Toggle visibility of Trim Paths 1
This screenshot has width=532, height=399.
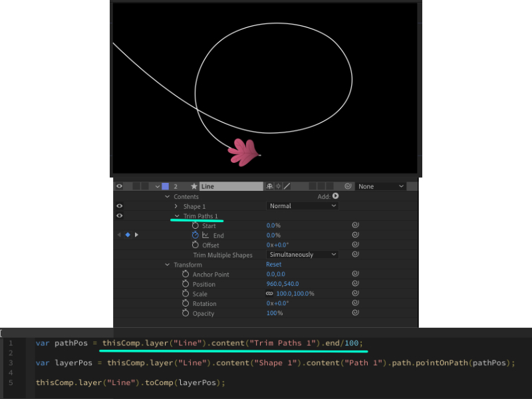120,215
